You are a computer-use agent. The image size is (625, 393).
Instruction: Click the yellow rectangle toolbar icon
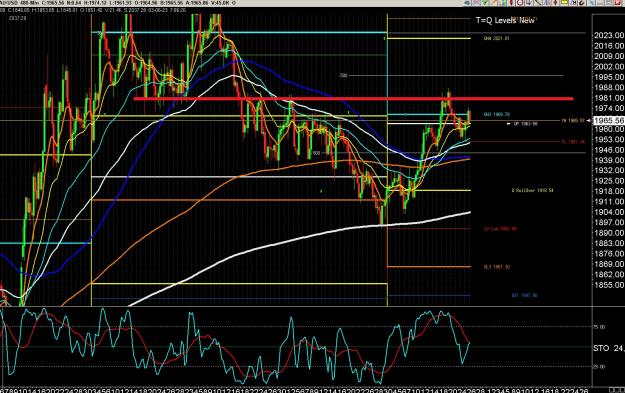tap(564, 2)
